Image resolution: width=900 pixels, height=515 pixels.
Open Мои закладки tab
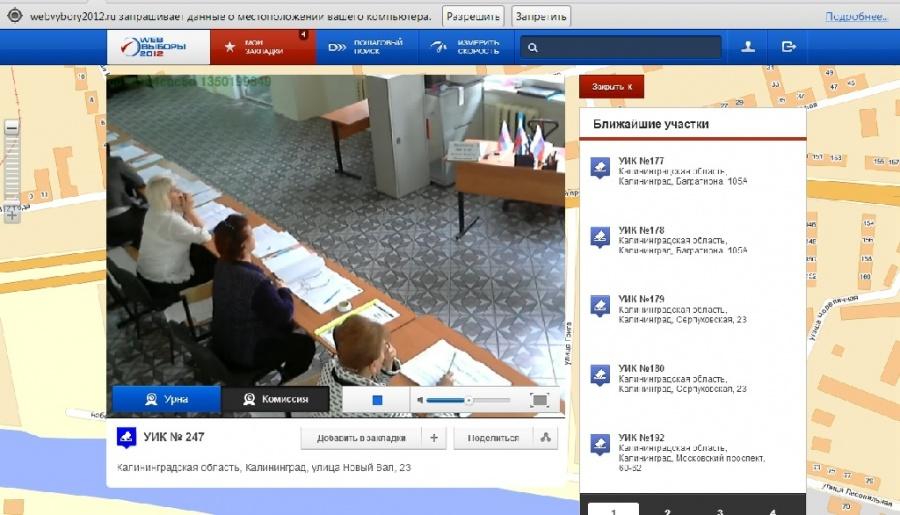(x=261, y=47)
